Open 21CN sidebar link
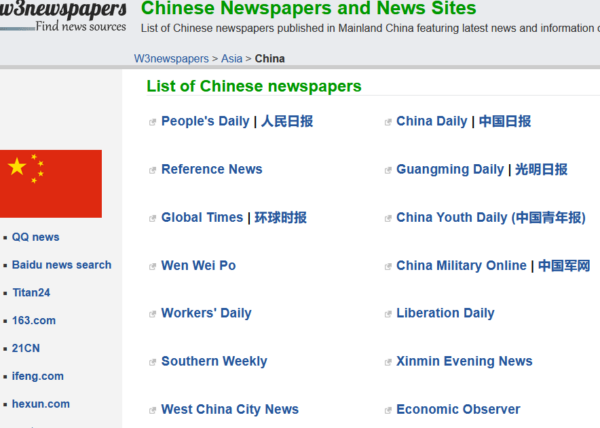The image size is (600, 428). tap(26, 348)
